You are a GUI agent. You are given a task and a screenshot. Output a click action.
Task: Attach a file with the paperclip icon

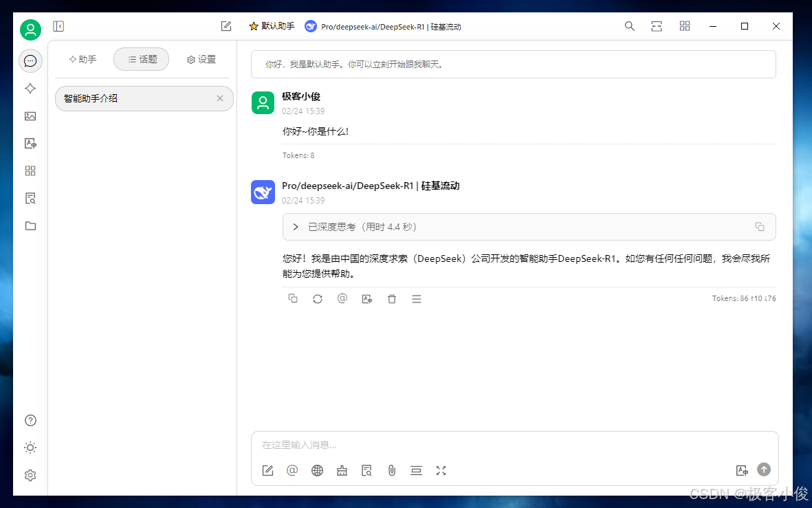point(391,470)
